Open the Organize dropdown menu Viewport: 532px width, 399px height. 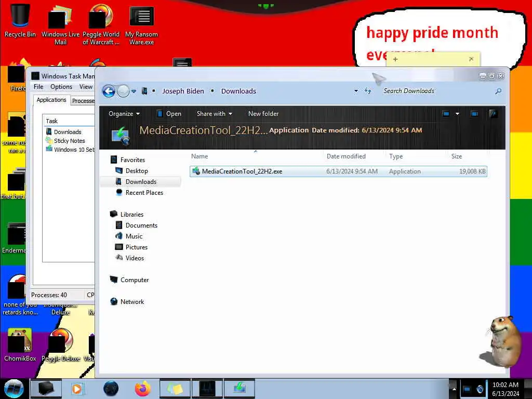pyautogui.click(x=124, y=114)
